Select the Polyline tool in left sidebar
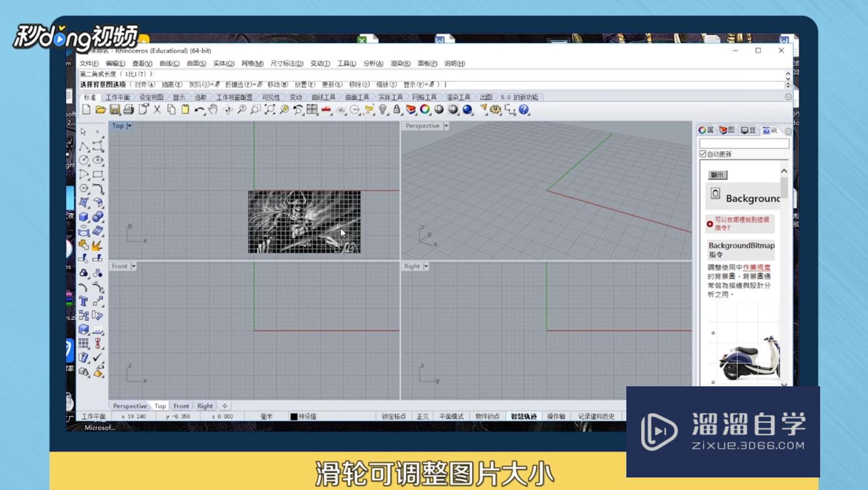This screenshot has height=490, width=868. [84, 146]
